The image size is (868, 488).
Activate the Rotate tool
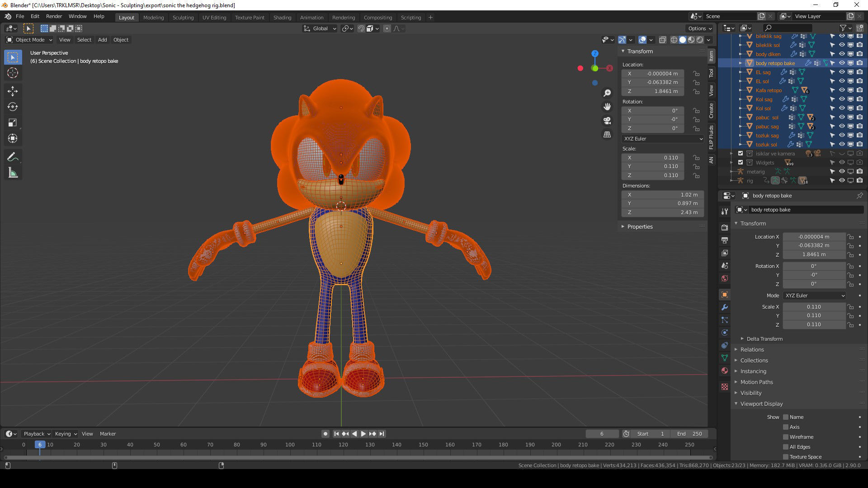pos(13,107)
